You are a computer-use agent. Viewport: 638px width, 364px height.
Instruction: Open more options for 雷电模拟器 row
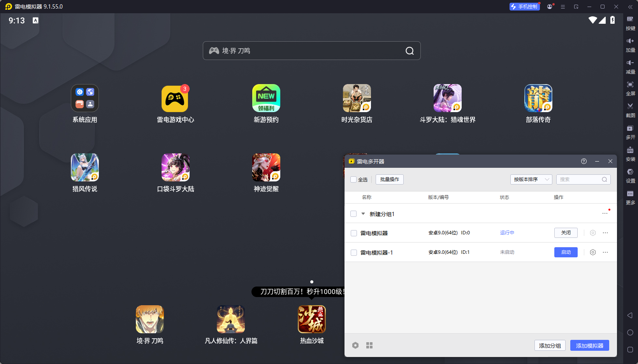click(x=605, y=233)
